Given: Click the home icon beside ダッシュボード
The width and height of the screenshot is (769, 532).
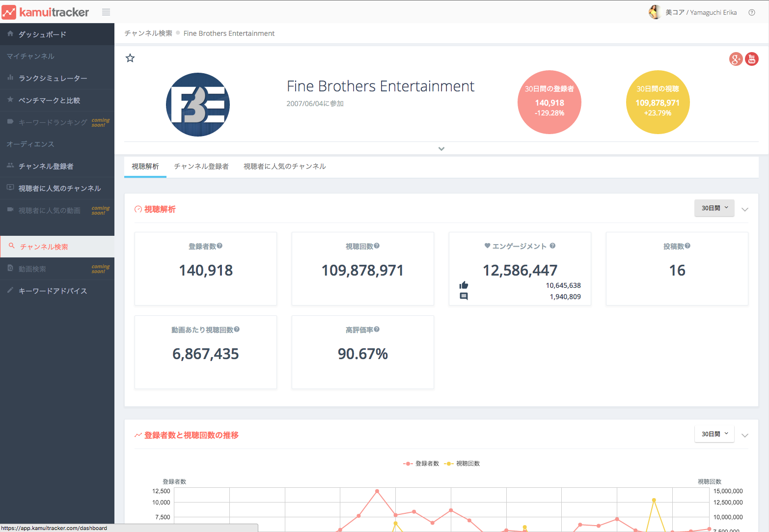Looking at the screenshot, I should click(x=10, y=34).
